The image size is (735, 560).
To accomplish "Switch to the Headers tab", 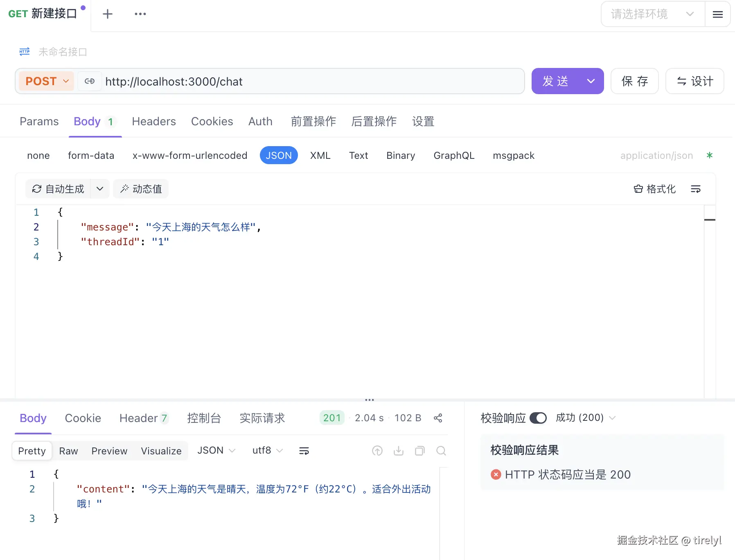I will coord(154,122).
